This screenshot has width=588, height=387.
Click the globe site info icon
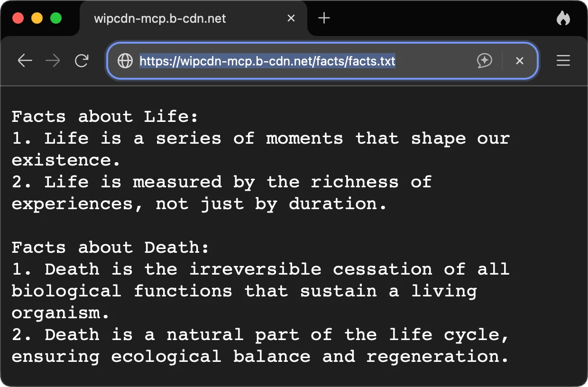tap(125, 61)
